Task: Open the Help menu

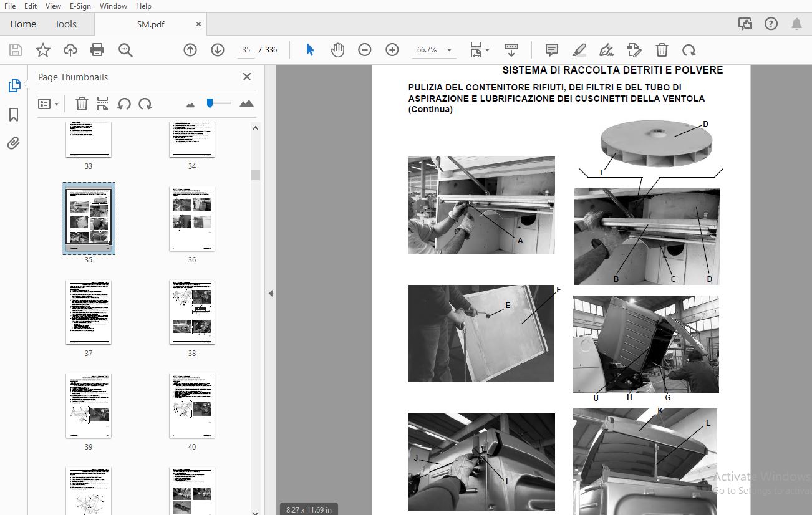Action: (x=143, y=6)
